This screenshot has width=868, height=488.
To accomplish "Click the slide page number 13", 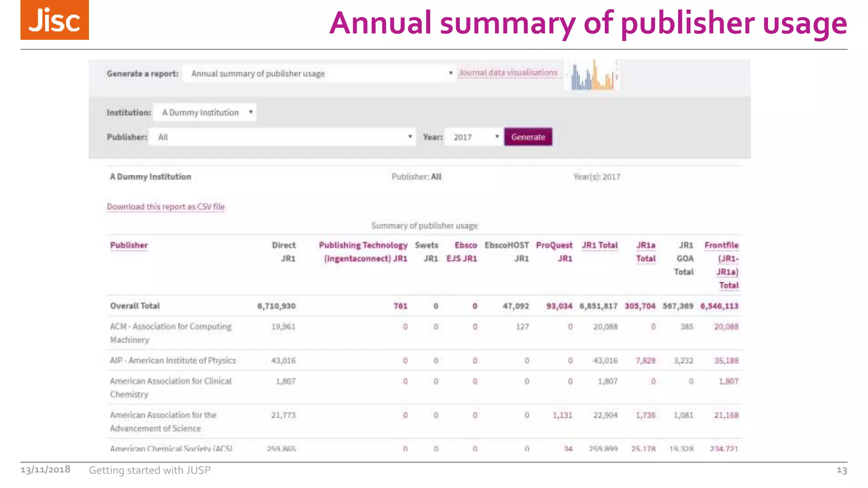I will coord(842,470).
